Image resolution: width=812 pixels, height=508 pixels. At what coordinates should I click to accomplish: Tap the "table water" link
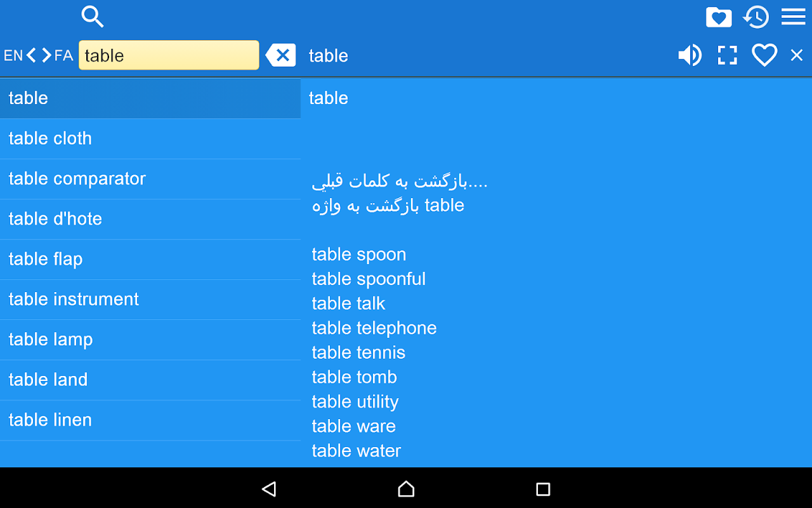coord(357,451)
